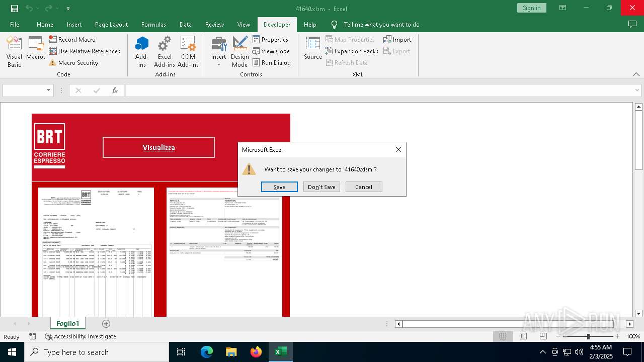Open the Help tab
Image resolution: width=644 pixels, height=362 pixels.
tap(310, 24)
